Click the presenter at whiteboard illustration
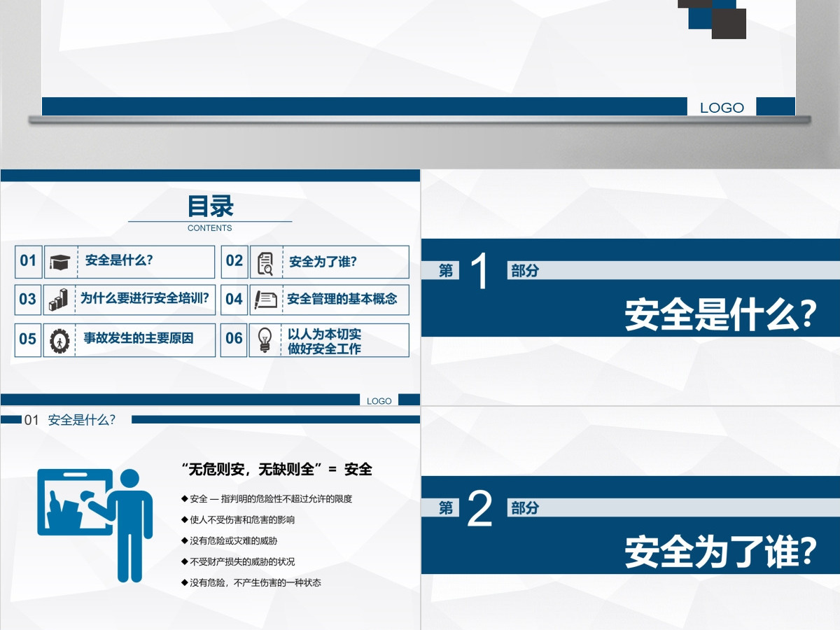840x630 pixels. click(94, 526)
